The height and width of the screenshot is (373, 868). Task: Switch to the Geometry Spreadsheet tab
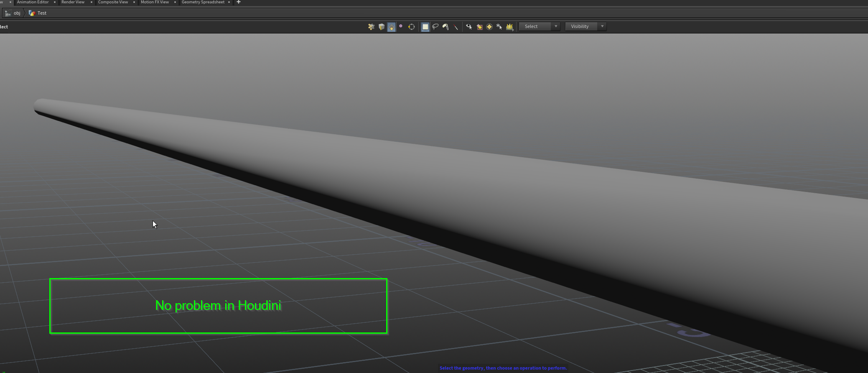click(x=203, y=3)
